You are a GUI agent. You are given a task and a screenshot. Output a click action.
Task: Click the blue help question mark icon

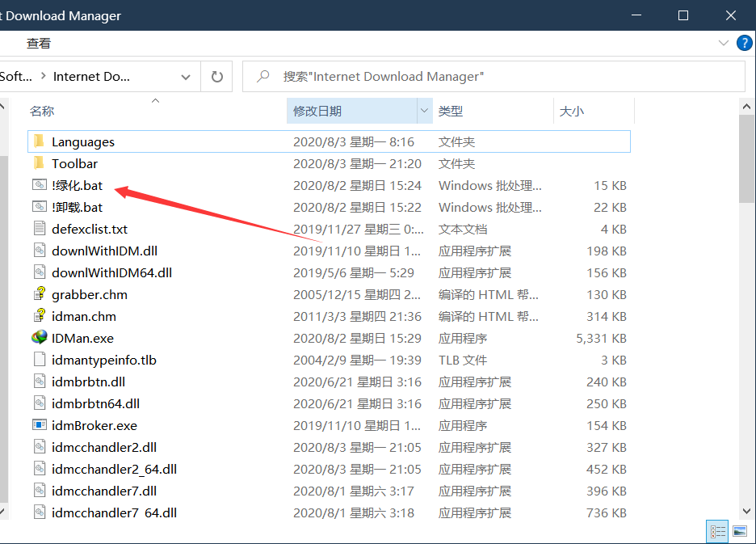coord(745,43)
